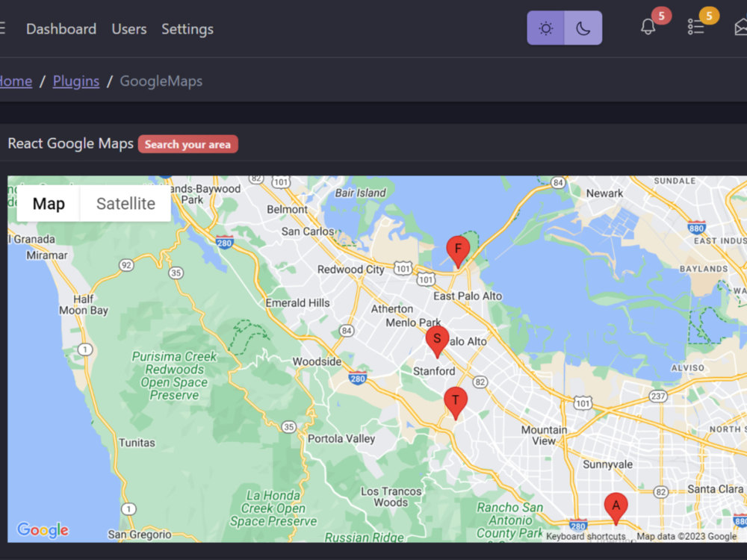747x560 pixels.
Task: Click the SUNDALE map label
Action: tap(675, 181)
